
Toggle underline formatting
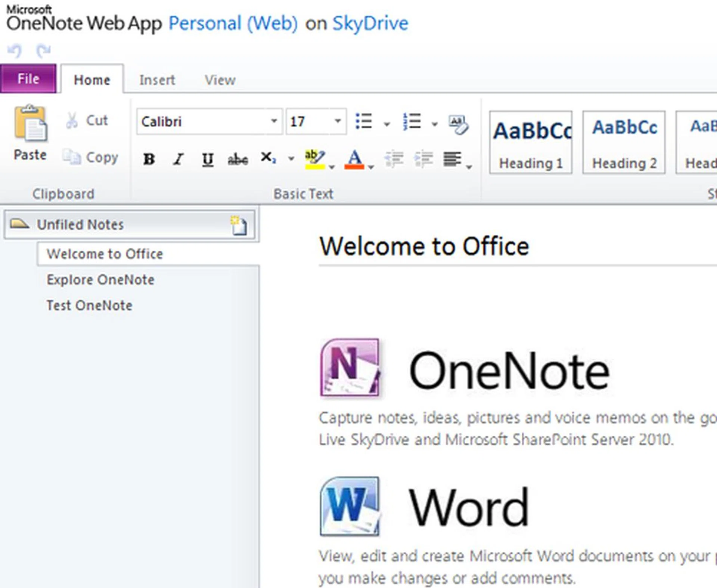pos(208,160)
